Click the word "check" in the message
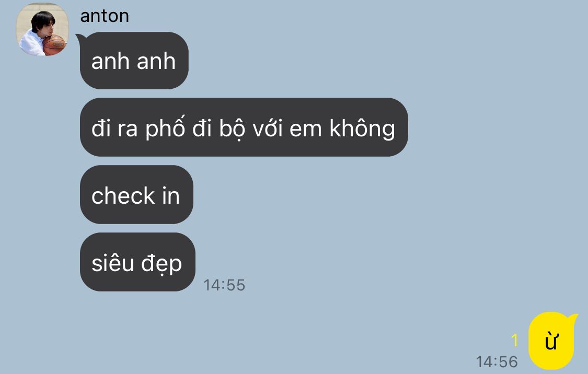 click(123, 196)
